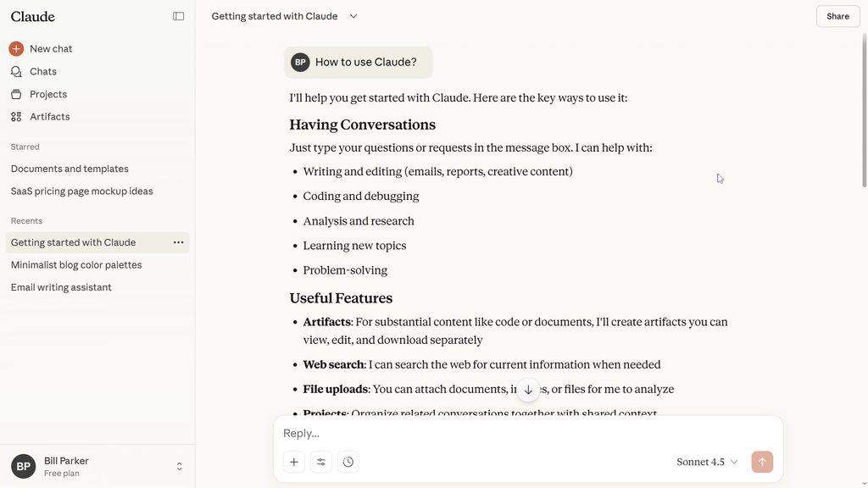Click the clock icon in reply box

[348, 462]
